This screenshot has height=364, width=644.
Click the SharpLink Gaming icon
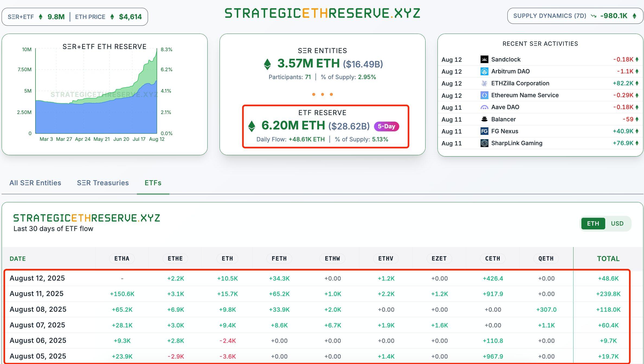click(484, 143)
